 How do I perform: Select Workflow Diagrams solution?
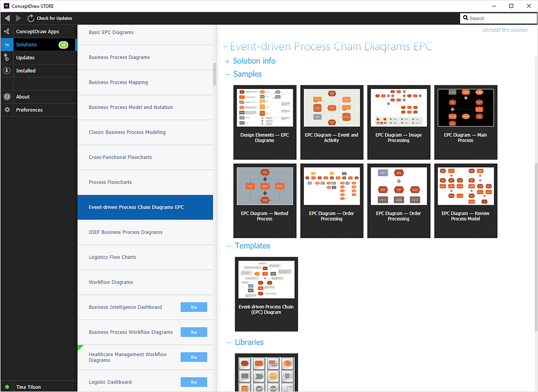click(x=145, y=283)
